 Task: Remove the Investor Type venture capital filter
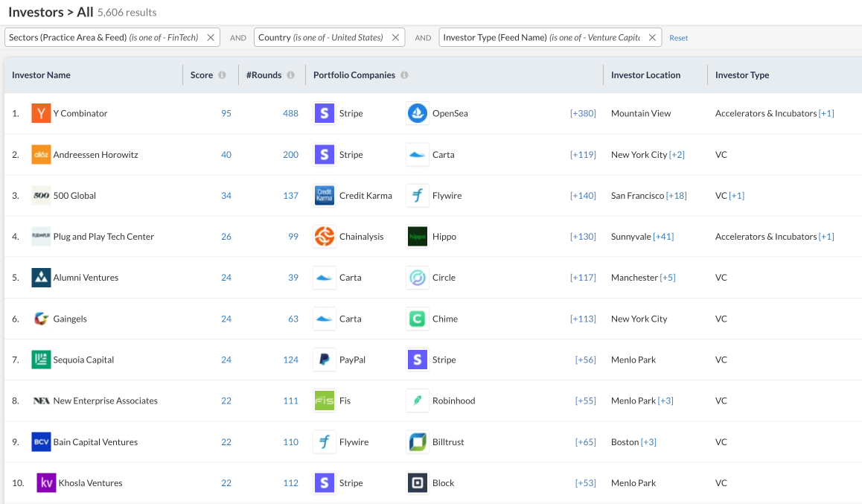tap(652, 37)
